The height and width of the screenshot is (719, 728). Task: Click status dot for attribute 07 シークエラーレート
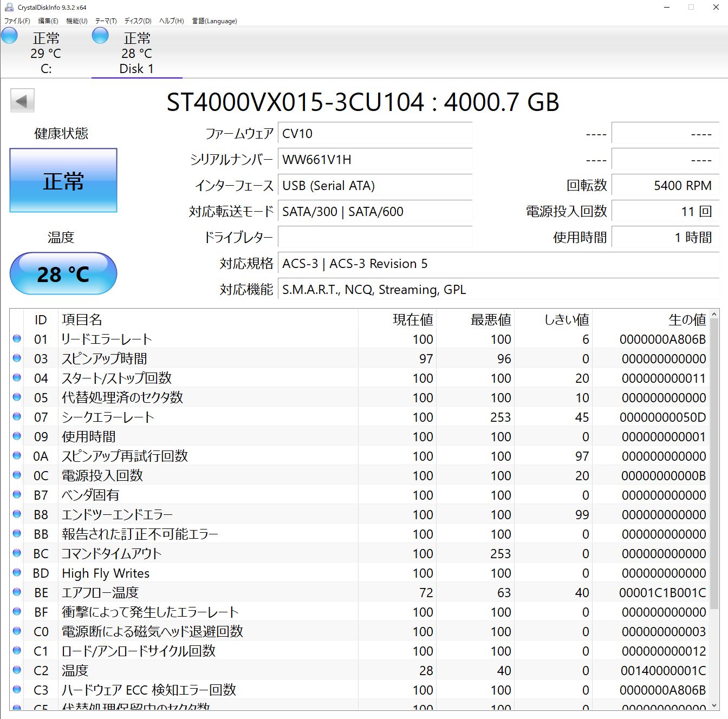[17, 416]
